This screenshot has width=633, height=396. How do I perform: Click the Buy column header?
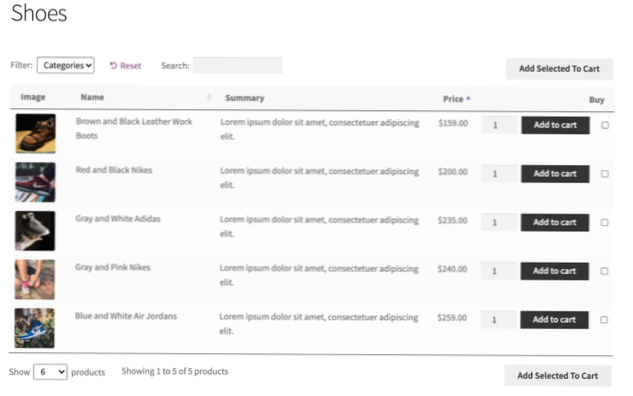pos(596,100)
